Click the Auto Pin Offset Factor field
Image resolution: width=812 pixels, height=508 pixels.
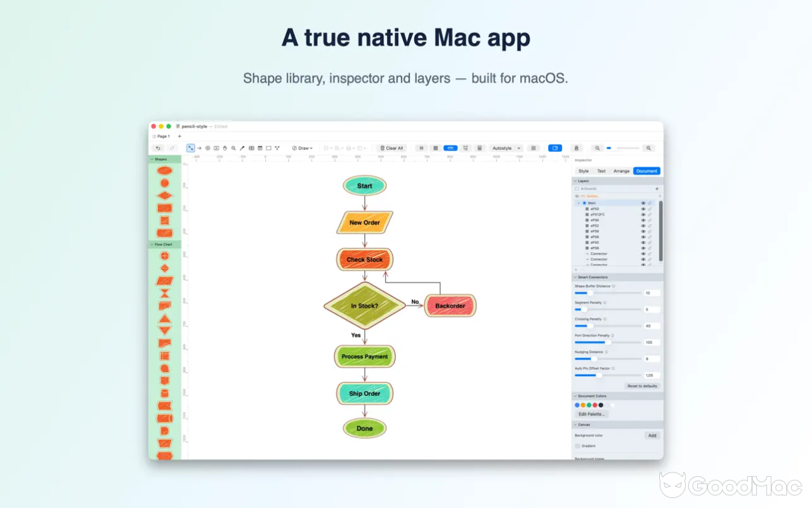[652, 375]
